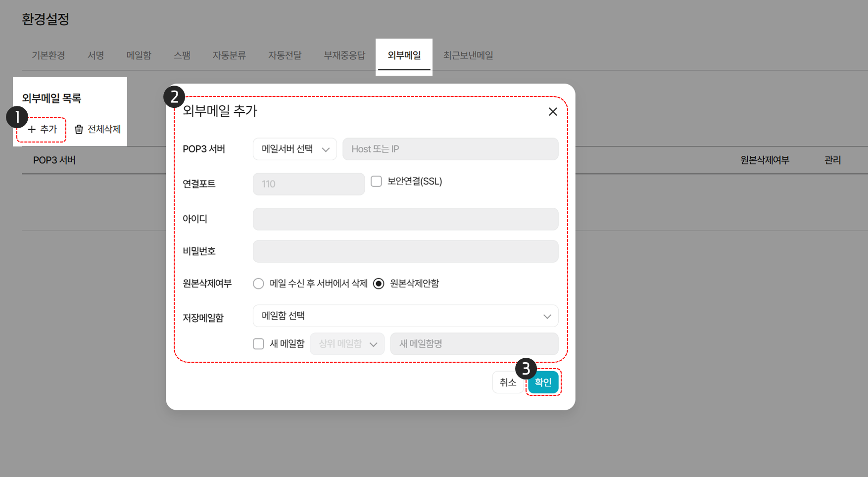Click the Host 또는 IP field

450,149
